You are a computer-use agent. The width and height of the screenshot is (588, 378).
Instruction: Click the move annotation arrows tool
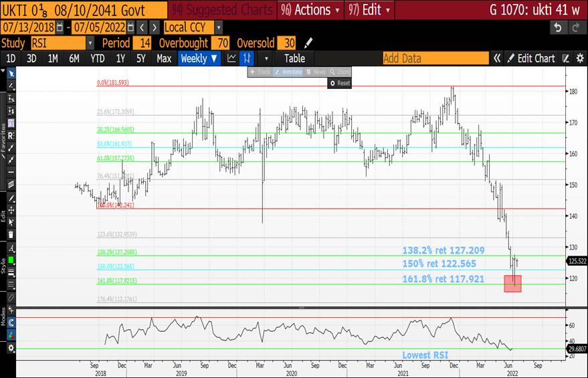[11, 210]
